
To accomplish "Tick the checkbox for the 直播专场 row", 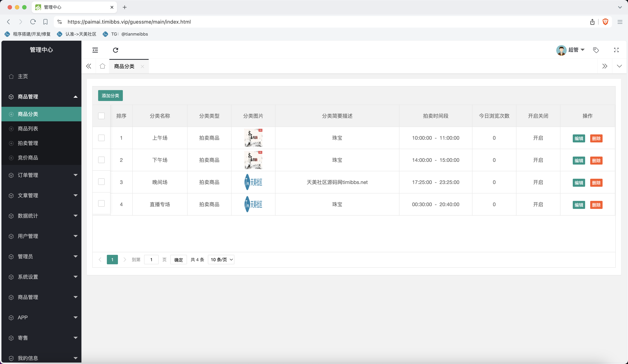I will pos(101,204).
